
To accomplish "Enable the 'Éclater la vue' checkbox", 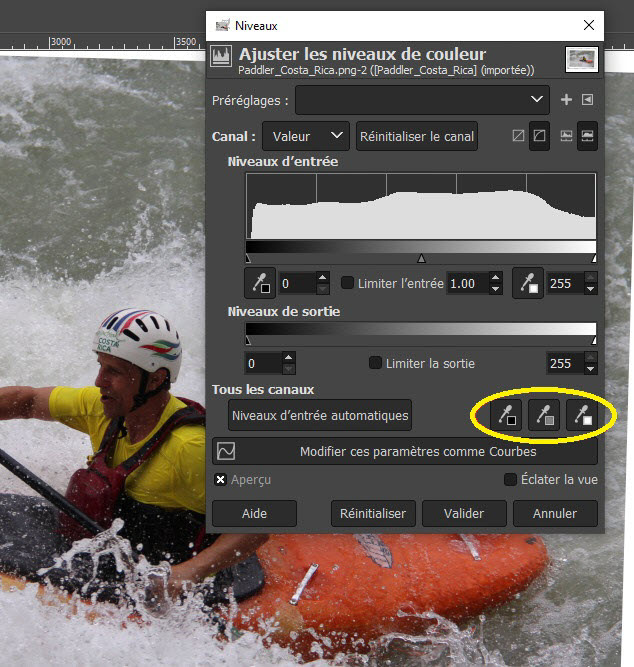I will pyautogui.click(x=510, y=480).
